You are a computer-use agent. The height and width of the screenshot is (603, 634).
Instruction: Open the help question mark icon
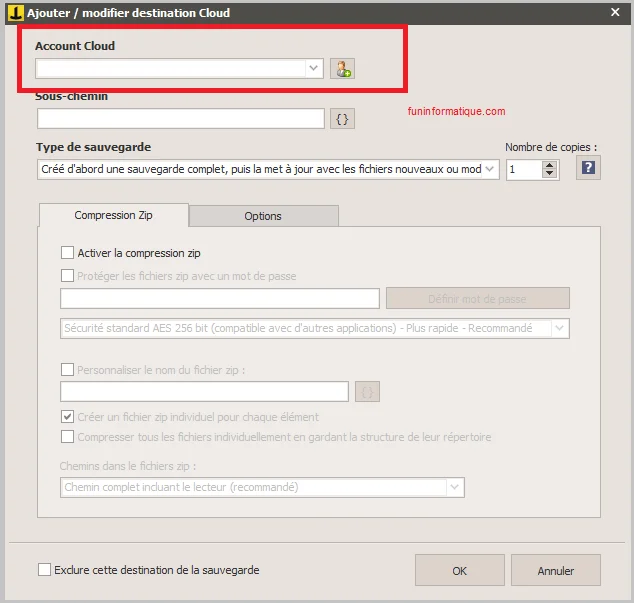click(589, 168)
